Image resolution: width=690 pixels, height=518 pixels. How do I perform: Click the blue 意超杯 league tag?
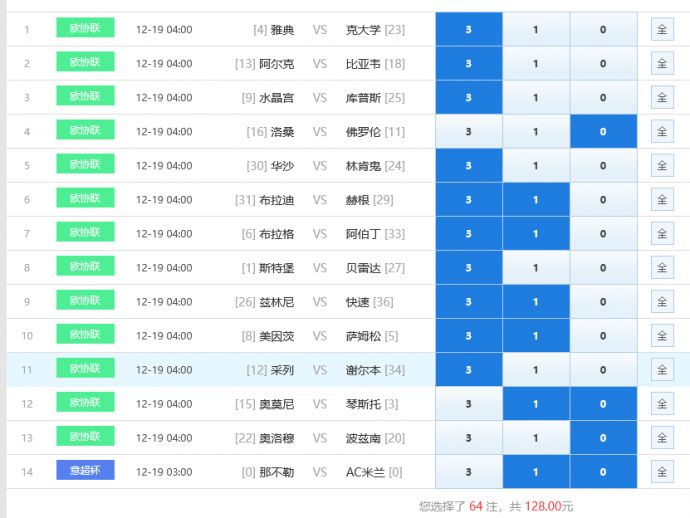[x=85, y=471]
